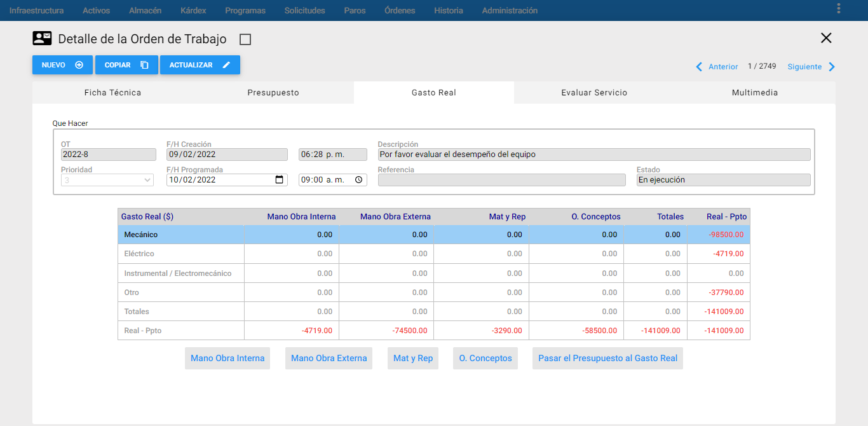
Task: Click the NUEVO button
Action: coord(62,65)
